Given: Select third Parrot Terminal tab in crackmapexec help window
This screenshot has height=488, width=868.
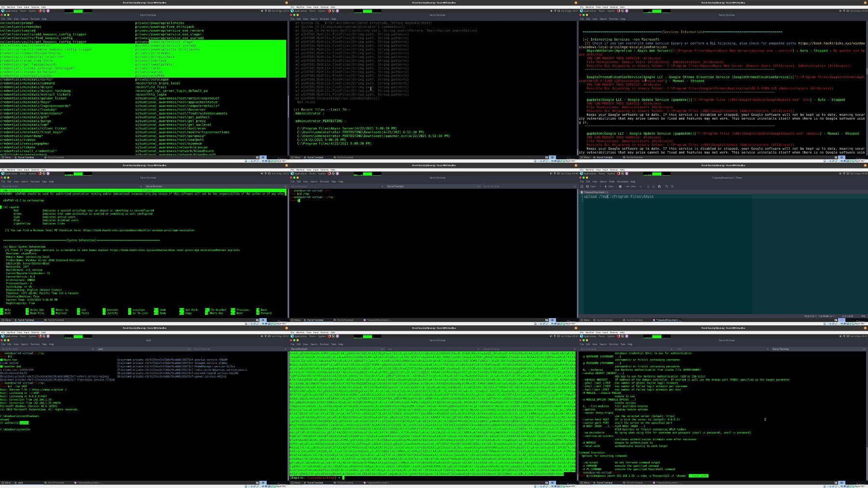Looking at the screenshot, I should pyautogui.click(x=819, y=349).
